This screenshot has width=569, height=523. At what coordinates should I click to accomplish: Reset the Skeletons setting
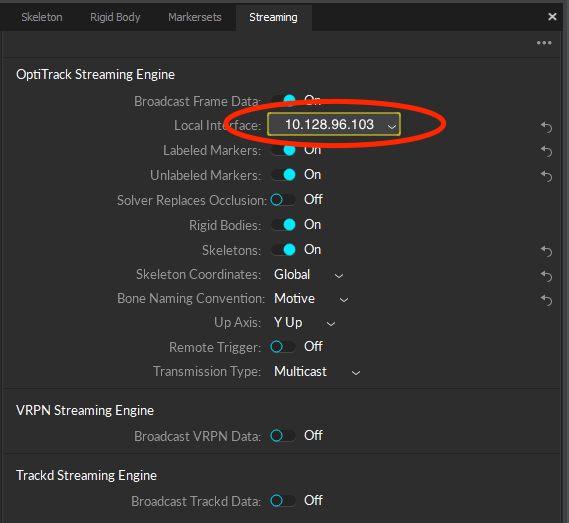546,251
